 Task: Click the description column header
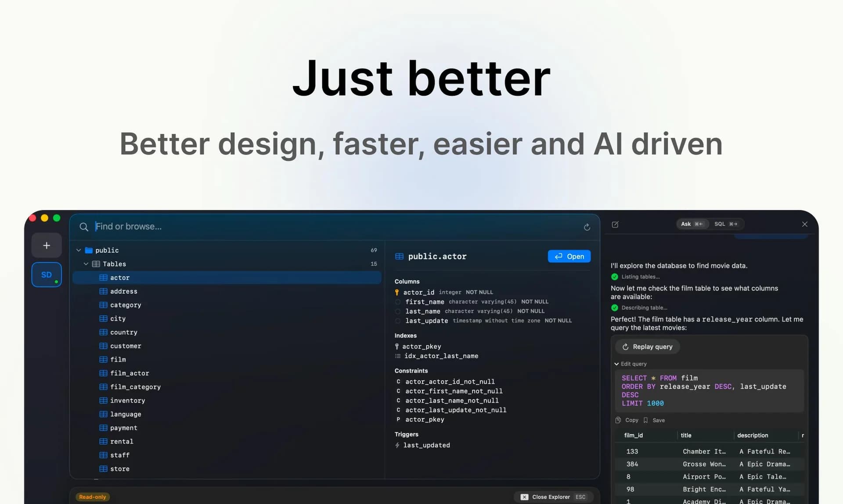tap(753, 436)
